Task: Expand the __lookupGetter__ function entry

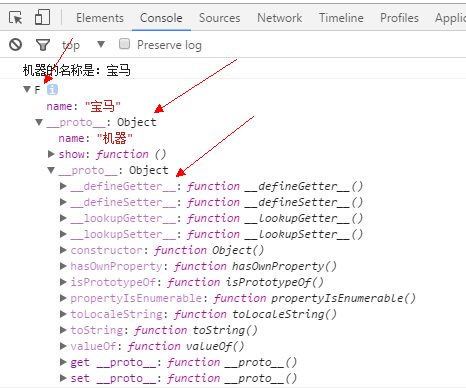Action: [x=63, y=218]
